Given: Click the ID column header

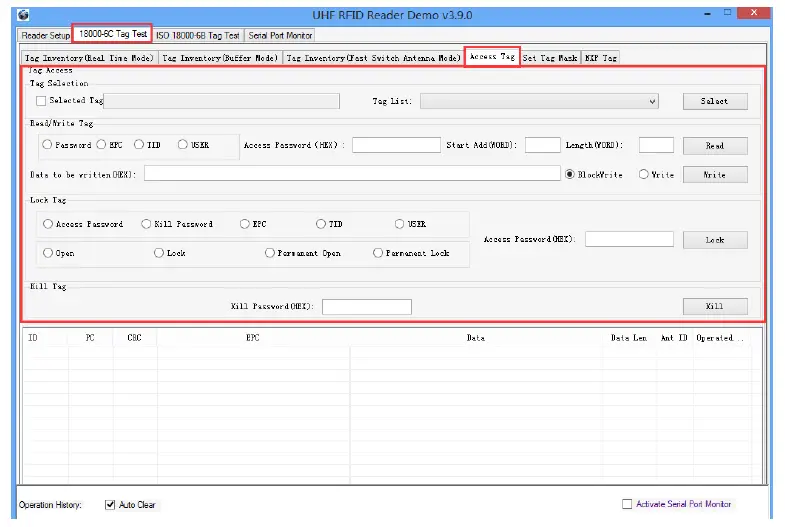Looking at the screenshot, I should click(45, 338).
